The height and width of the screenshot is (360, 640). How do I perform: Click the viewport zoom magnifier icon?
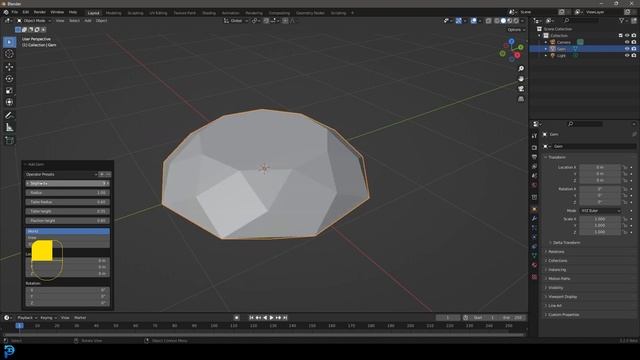click(x=521, y=69)
